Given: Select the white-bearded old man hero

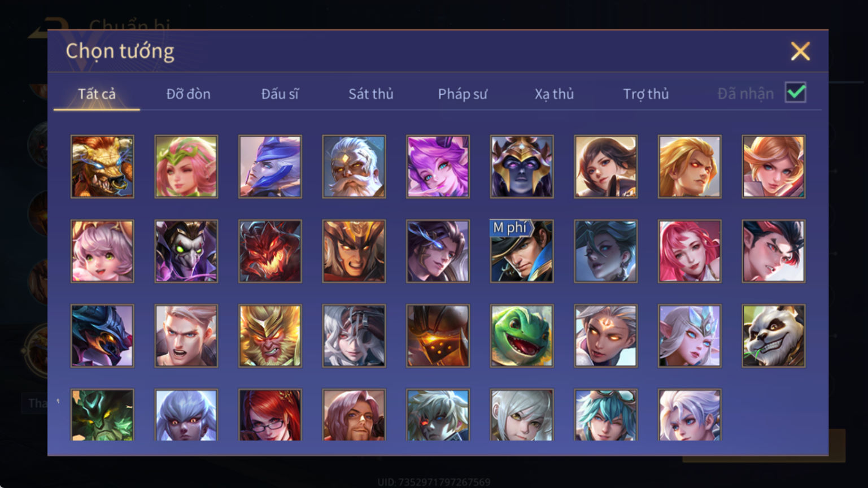Looking at the screenshot, I should click(x=354, y=167).
